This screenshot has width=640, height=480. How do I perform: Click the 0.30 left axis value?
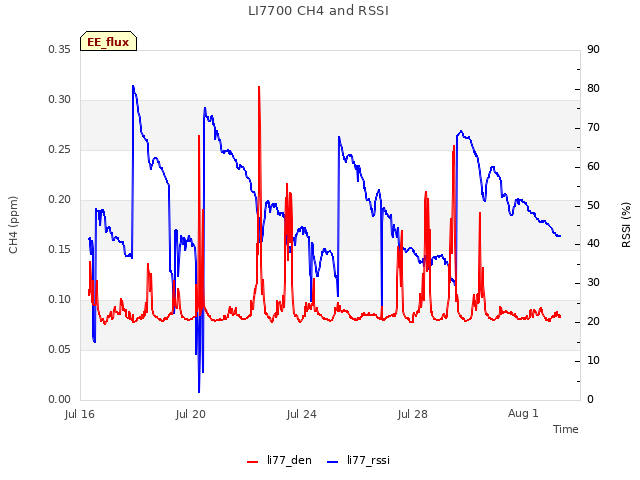(60, 100)
